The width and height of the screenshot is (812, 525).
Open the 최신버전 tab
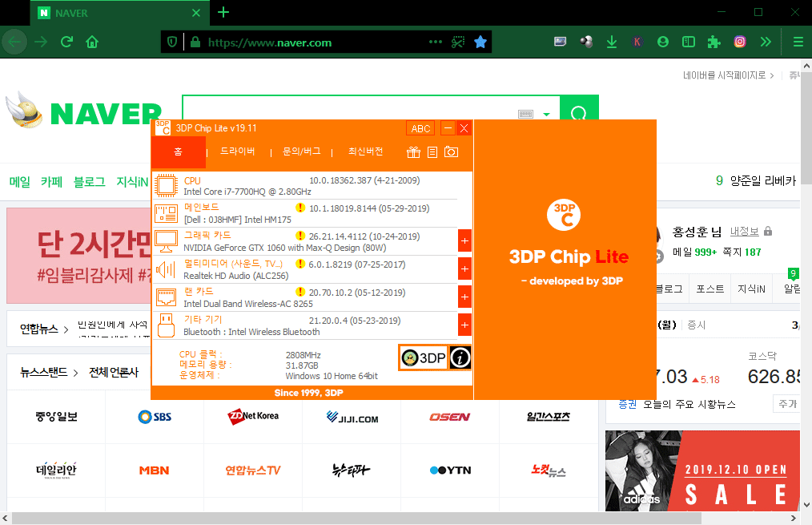point(366,151)
